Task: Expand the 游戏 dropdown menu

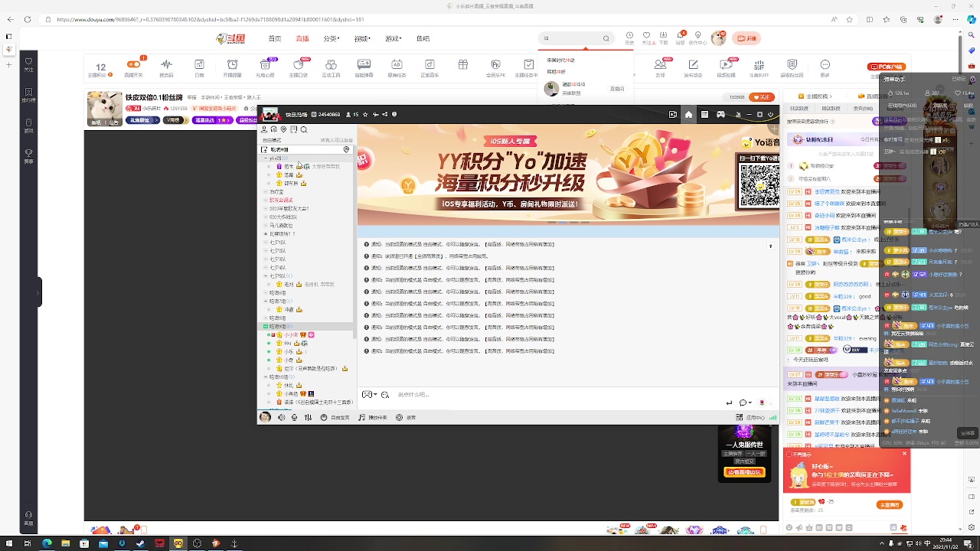Action: 394,38
